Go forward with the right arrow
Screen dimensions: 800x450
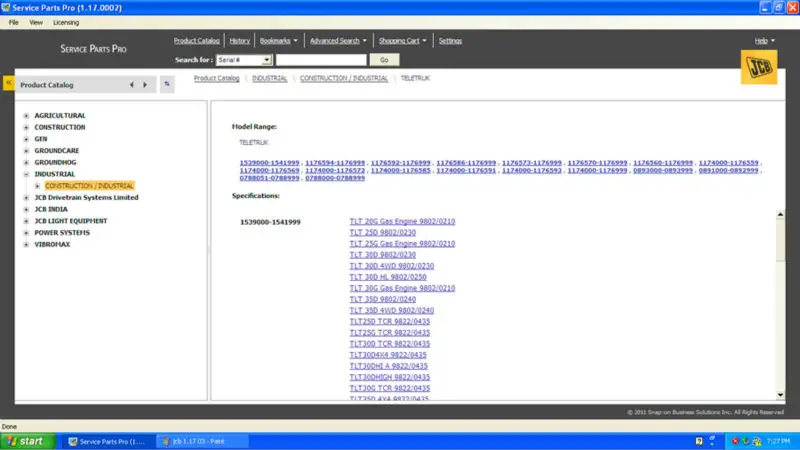pos(145,85)
